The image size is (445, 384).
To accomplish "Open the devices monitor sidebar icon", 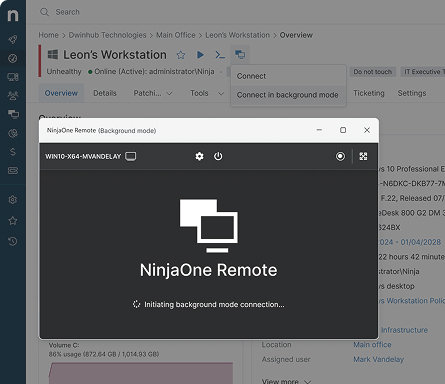I will coord(13,77).
